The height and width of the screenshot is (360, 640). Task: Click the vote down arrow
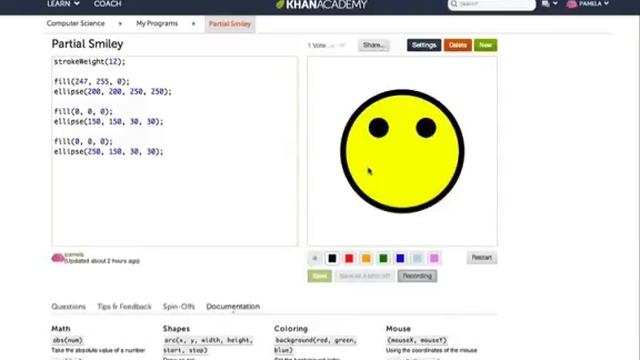coord(342,45)
